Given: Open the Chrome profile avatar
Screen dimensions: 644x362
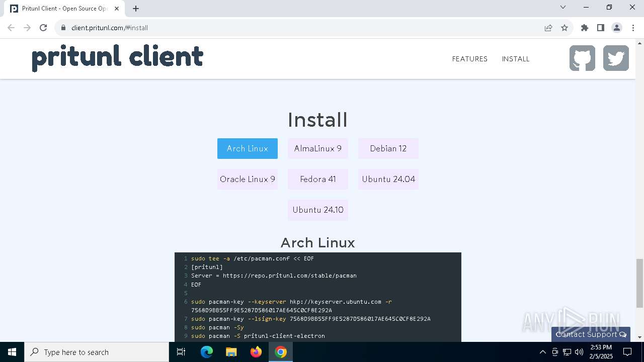Looking at the screenshot, I should 617,28.
